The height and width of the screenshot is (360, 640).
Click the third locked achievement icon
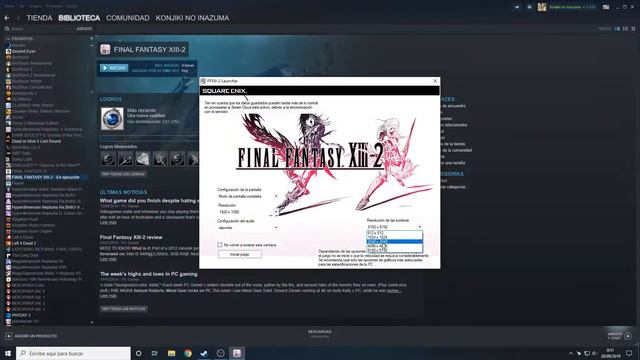pos(142,159)
